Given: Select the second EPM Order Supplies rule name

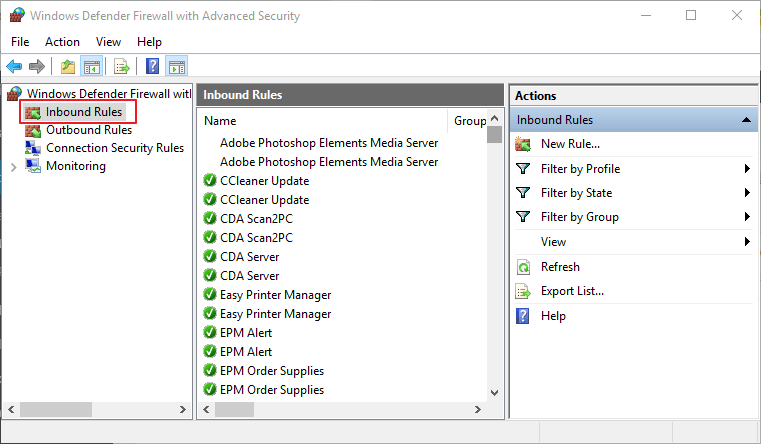Looking at the screenshot, I should coord(272,390).
